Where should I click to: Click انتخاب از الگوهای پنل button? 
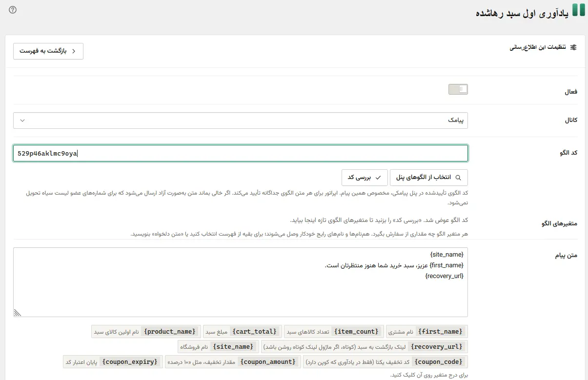429,178
